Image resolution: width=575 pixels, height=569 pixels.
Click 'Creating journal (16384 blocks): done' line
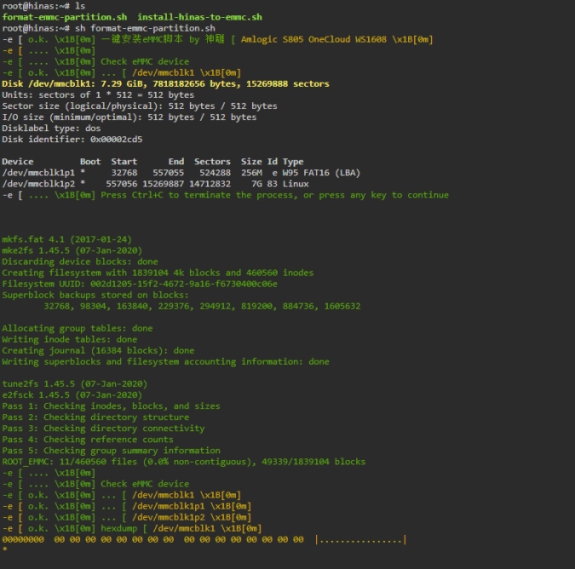point(98,350)
